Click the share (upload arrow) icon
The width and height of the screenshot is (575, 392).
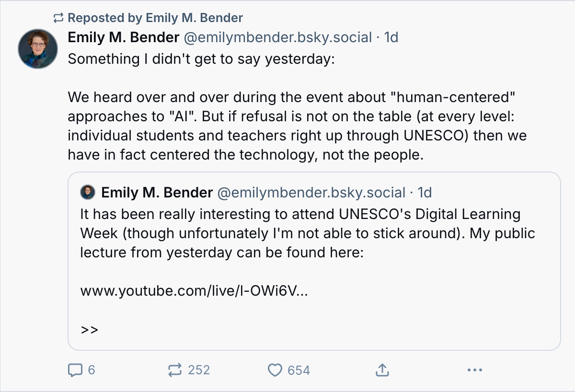382,369
